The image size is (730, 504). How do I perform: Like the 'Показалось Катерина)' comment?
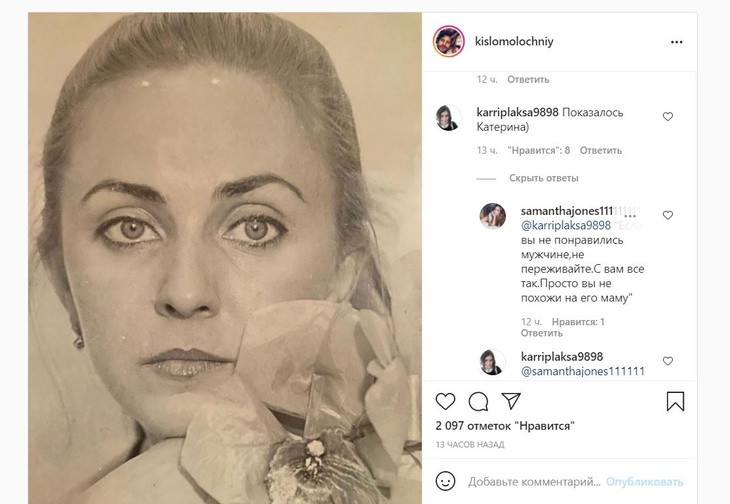pos(668,117)
